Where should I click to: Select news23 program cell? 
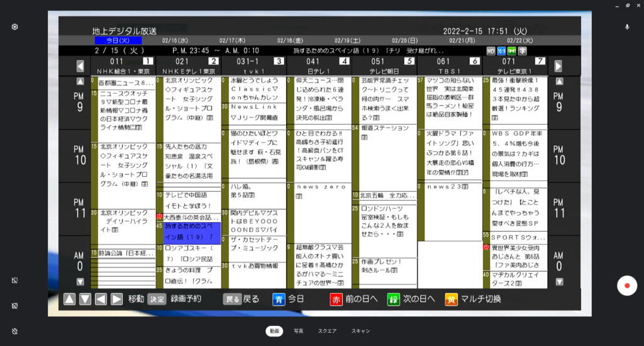click(x=450, y=211)
